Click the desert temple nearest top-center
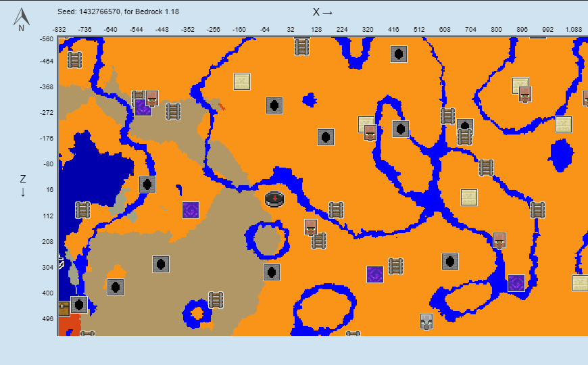This screenshot has width=588, height=365. pos(242,82)
